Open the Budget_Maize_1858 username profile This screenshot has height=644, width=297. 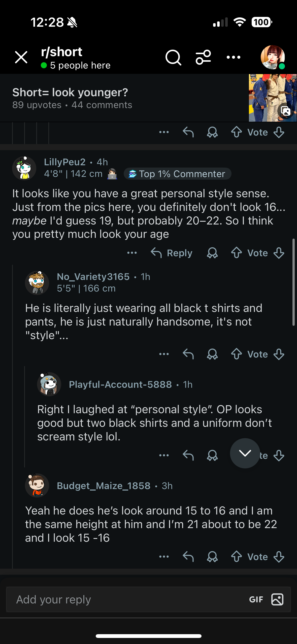(104, 486)
